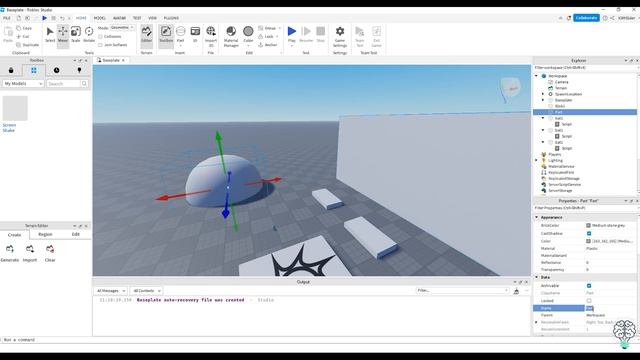Open the FILE menu
This screenshot has height=360, width=640.
pos(7,18)
